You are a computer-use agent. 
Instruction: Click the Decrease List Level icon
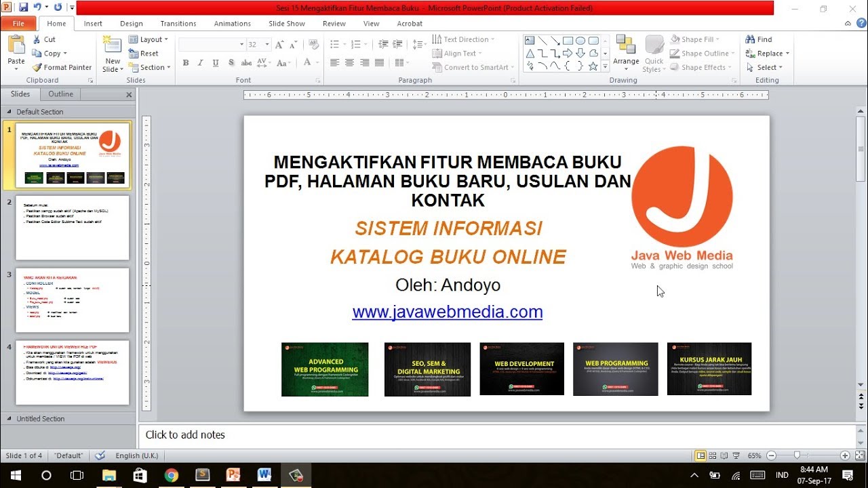[383, 44]
